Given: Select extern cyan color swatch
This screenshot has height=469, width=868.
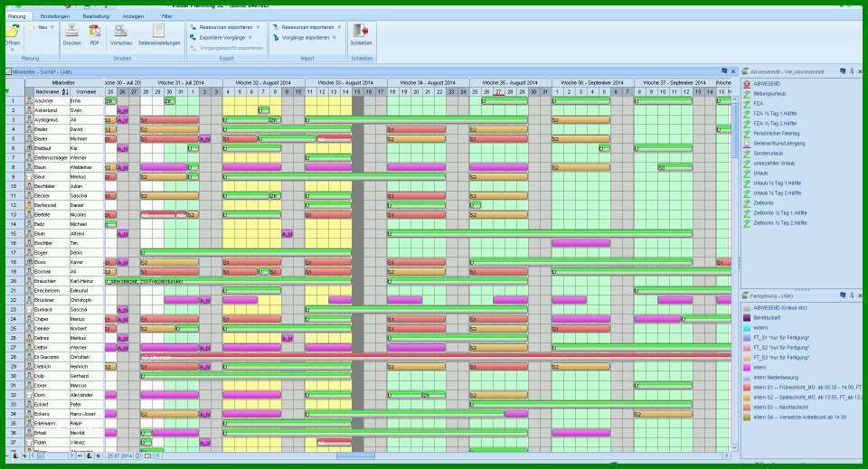Looking at the screenshot, I should click(747, 328).
